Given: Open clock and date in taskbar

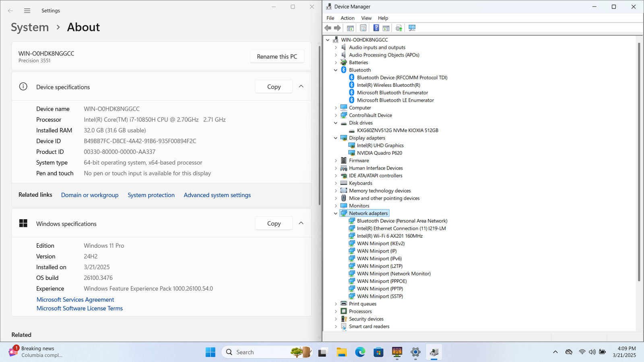Looking at the screenshot, I should click(624, 352).
